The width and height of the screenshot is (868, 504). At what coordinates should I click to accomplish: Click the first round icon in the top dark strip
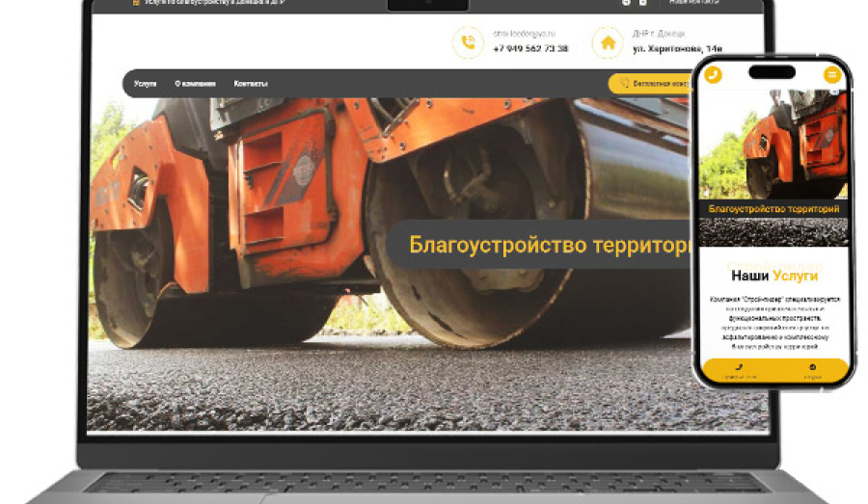coord(627,3)
